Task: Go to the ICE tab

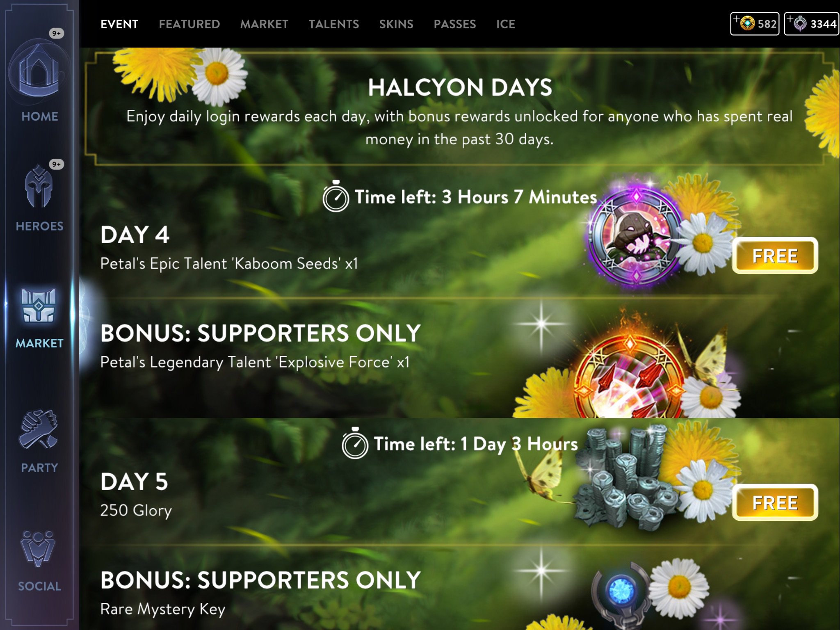Action: (x=506, y=24)
